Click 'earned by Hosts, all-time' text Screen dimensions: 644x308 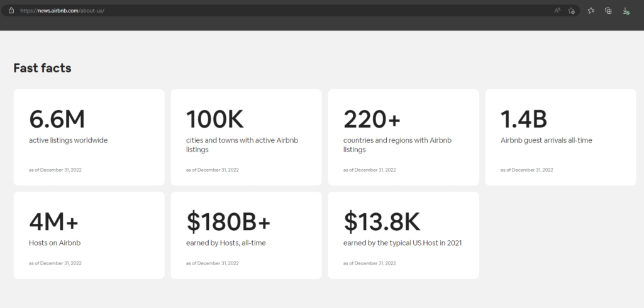[x=226, y=243]
